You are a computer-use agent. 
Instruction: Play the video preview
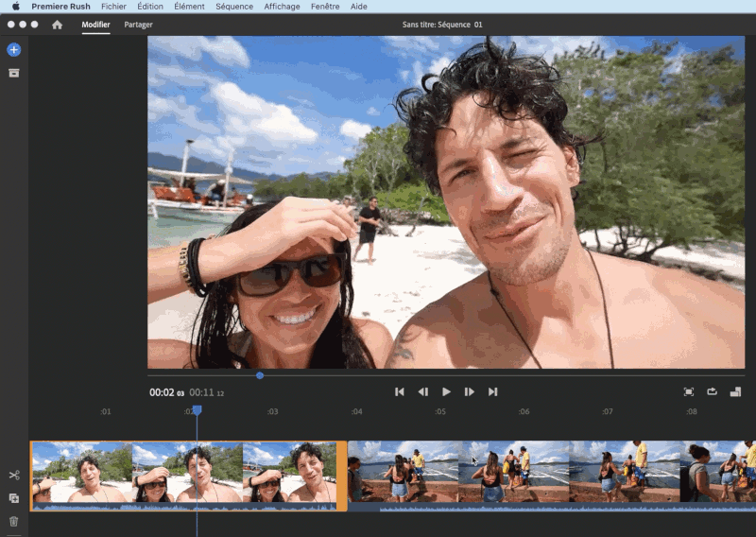click(x=446, y=391)
